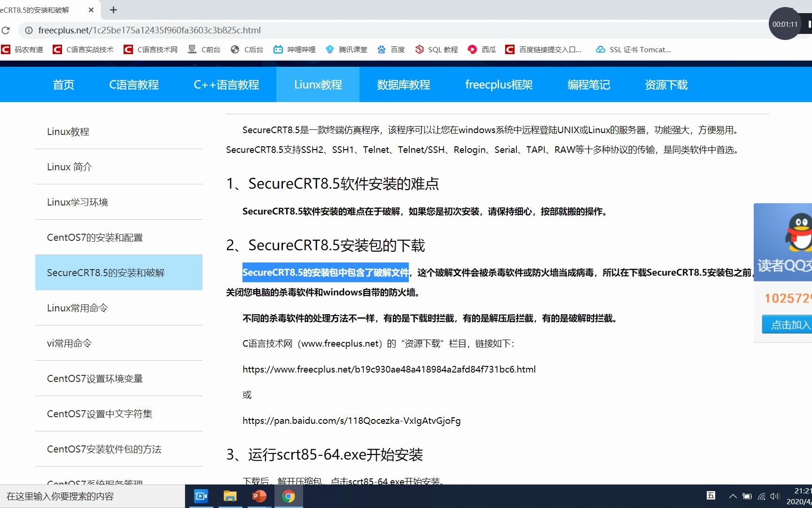Open the C语言实战技术 bookmark
This screenshot has width=812, height=508.
pos(83,49)
